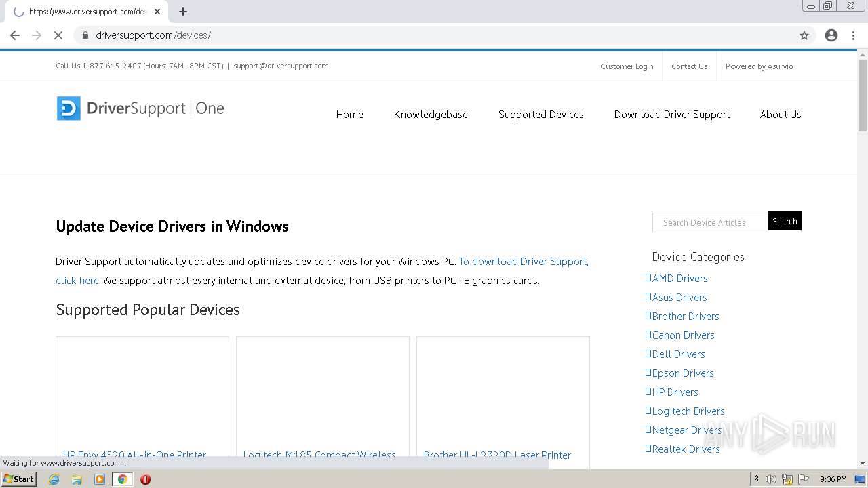Screen dimensions: 868x488
Task: Open the Knowledgebase menu item
Action: 431,115
